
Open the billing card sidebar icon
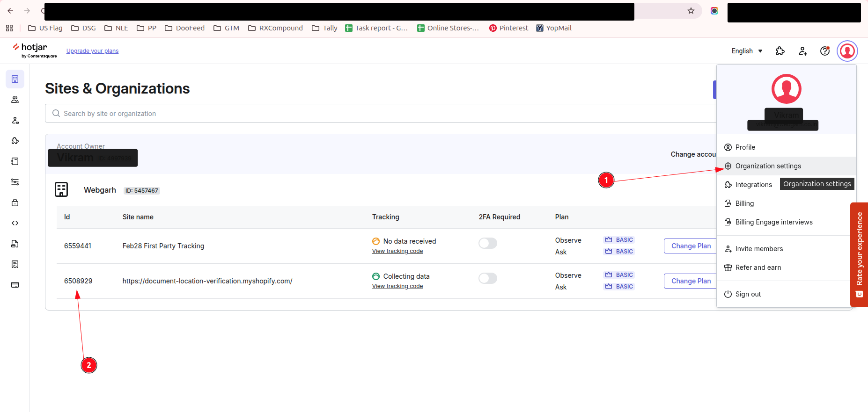coord(15,285)
